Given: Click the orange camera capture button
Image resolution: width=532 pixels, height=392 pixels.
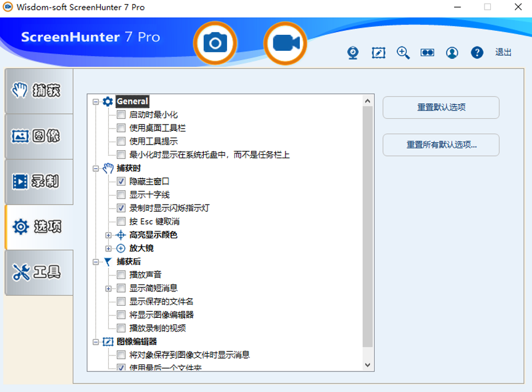Looking at the screenshot, I should tap(215, 43).
